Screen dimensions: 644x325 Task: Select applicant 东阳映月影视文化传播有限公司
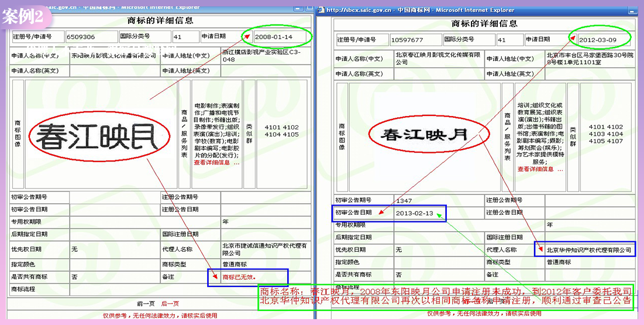coord(114,55)
